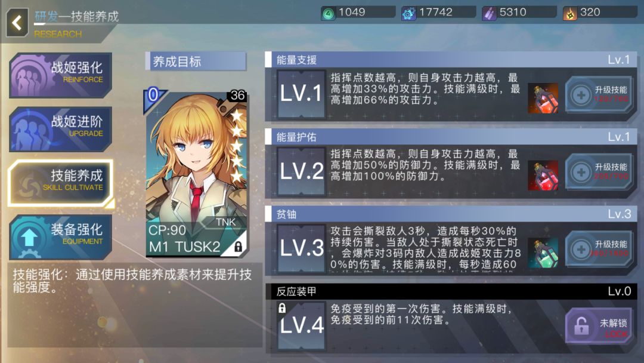Upgrade the 能量支援 skill

click(599, 94)
